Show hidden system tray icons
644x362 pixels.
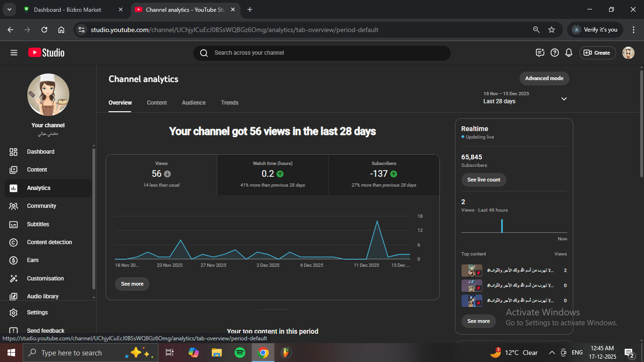click(552, 353)
